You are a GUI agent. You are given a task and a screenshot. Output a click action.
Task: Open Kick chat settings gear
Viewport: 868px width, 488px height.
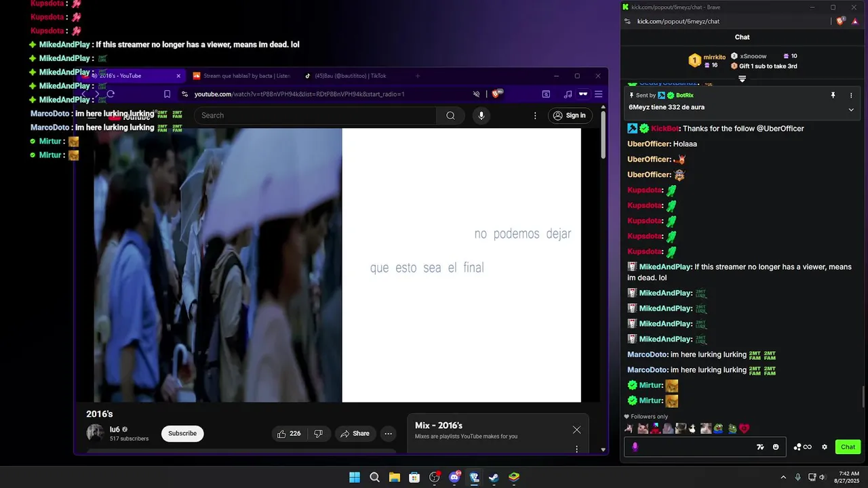[x=825, y=447]
